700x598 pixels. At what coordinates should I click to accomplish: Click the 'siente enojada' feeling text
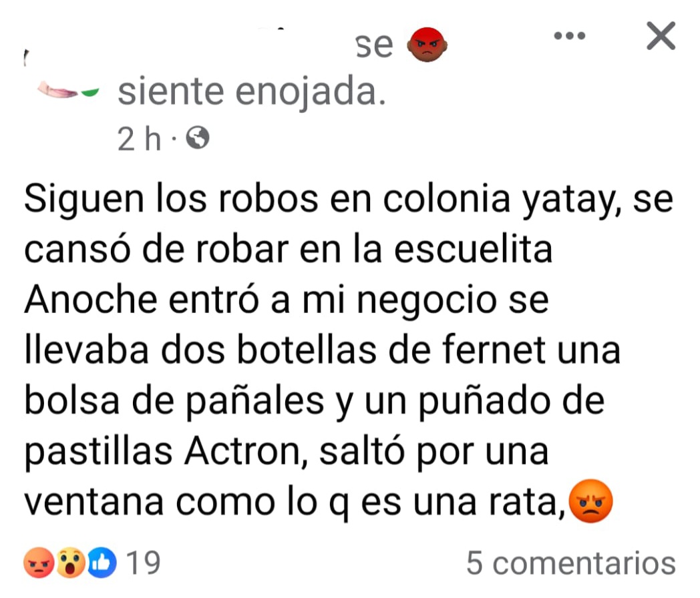tap(251, 91)
